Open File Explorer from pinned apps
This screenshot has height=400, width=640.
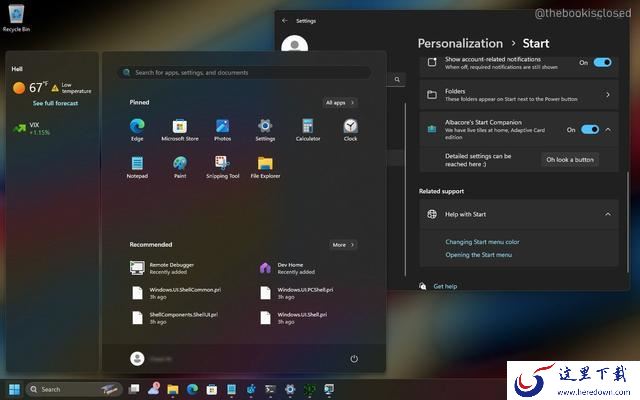pos(265,167)
